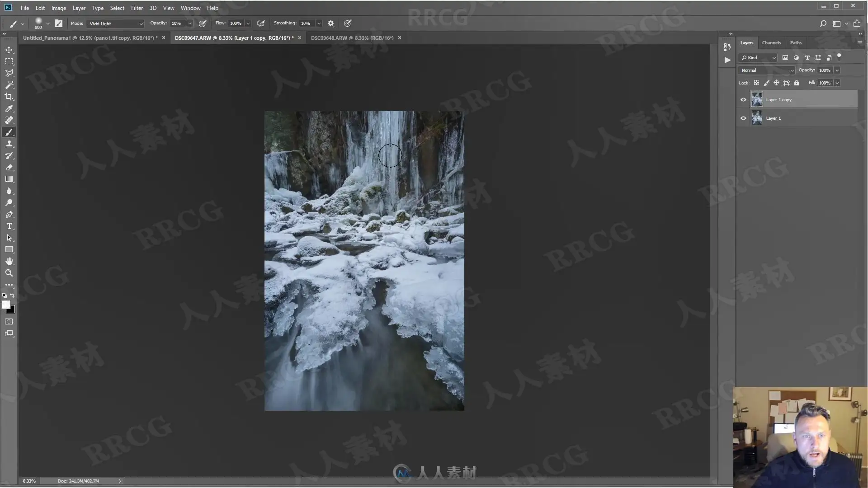Select the Move tool

click(x=9, y=50)
